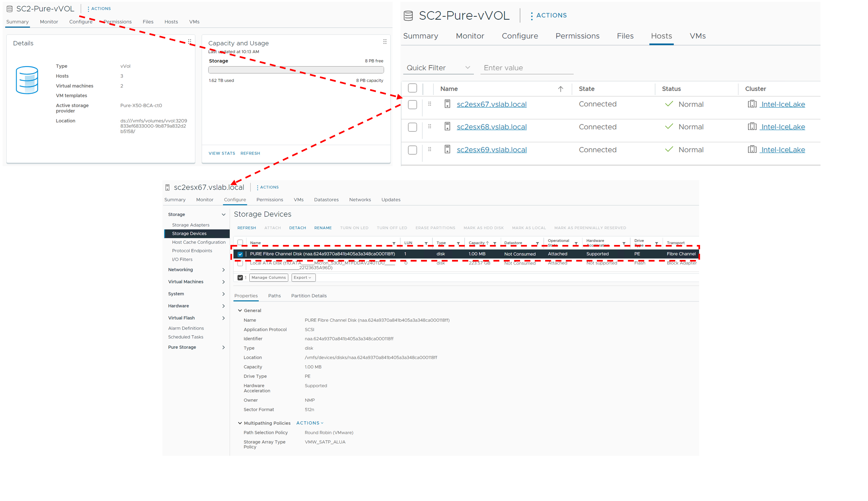
Task: Click the Capacity and Usage card handle icon
Action: point(385,42)
